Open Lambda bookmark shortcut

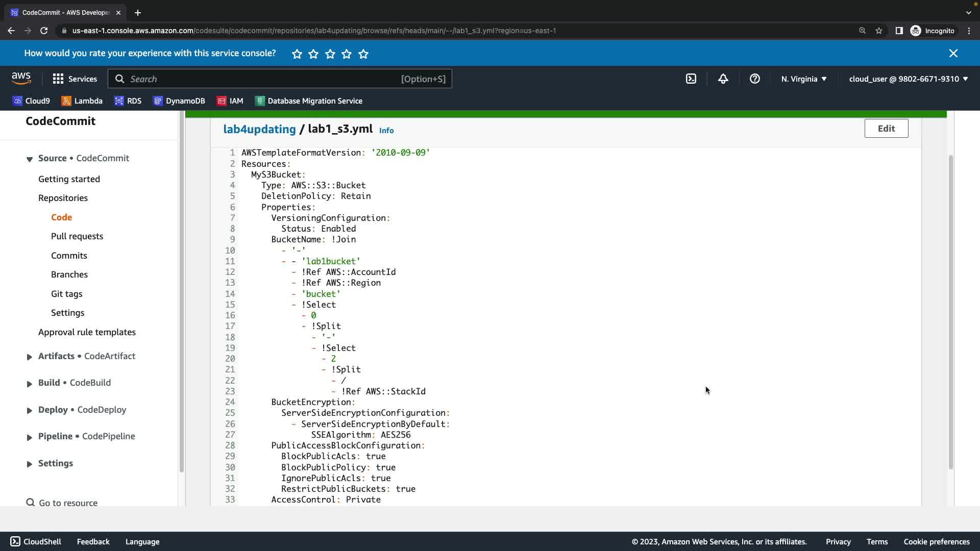click(x=82, y=101)
